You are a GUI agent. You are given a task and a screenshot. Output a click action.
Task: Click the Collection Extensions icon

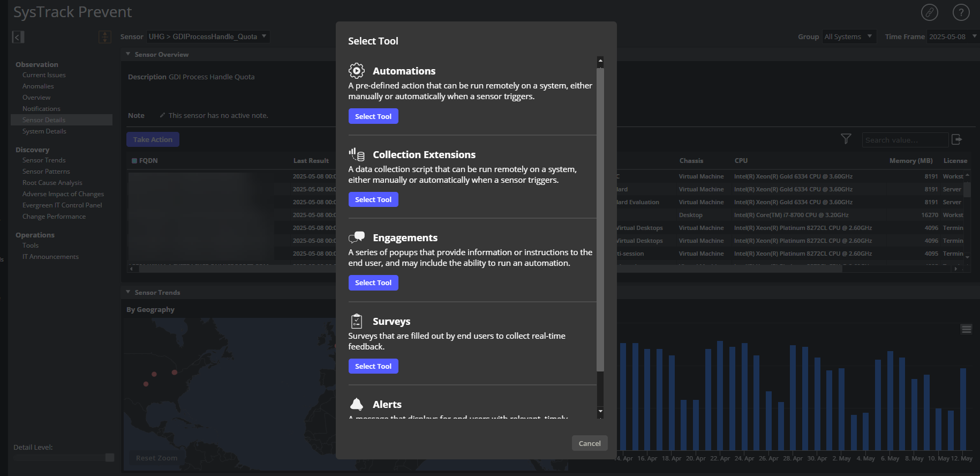pos(357,154)
